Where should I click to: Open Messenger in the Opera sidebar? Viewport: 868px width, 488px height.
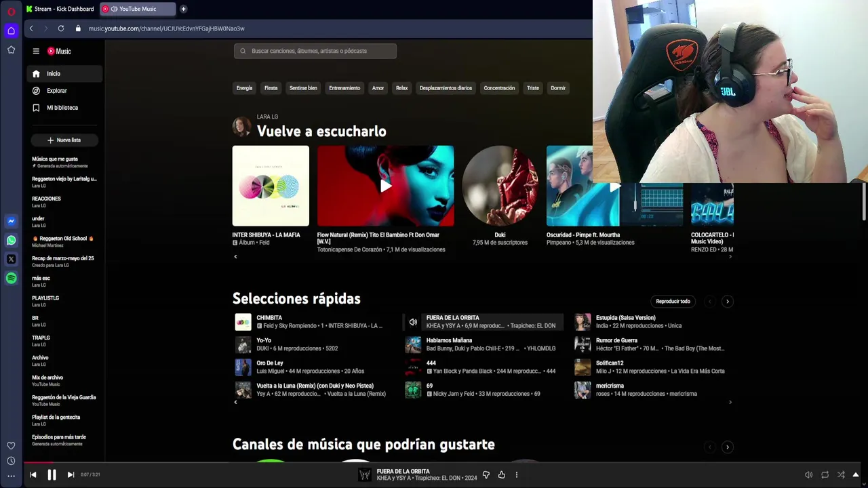pos(11,221)
